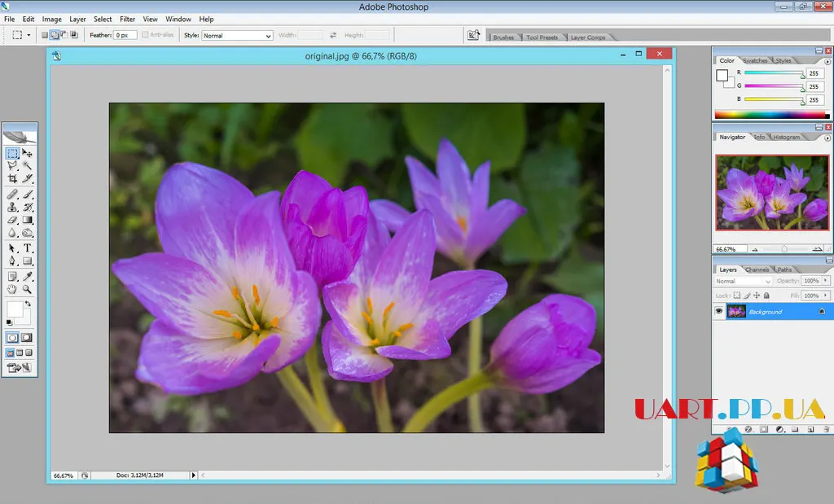Toggle lock transparent pixels
This screenshot has height=504, width=834.
pos(736,295)
